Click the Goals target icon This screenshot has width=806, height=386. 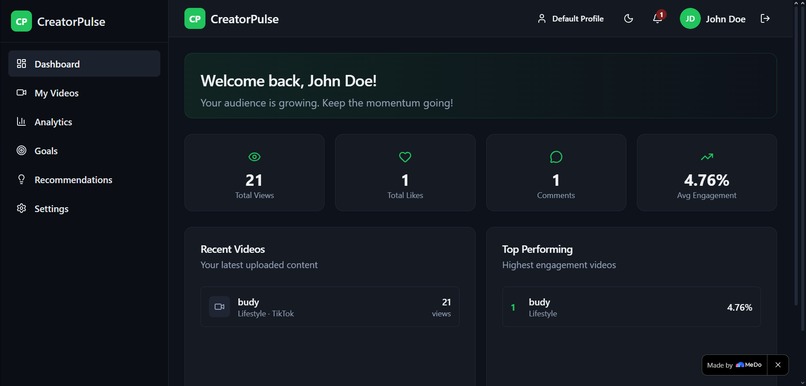point(21,151)
